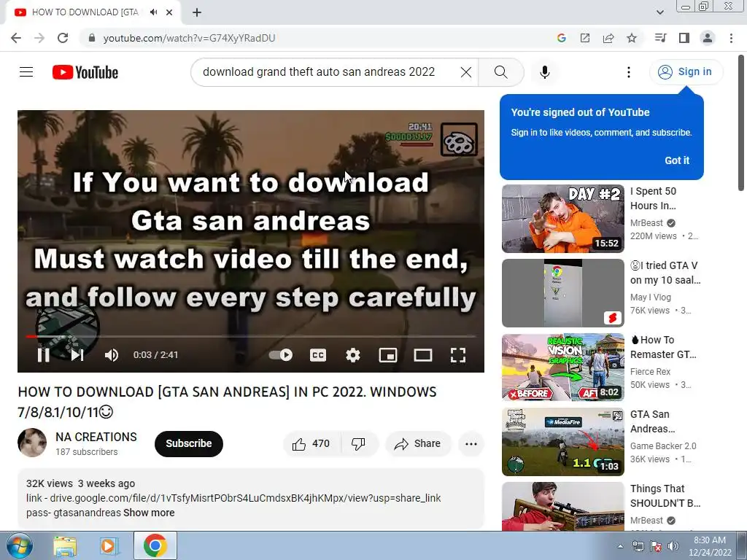Screen dimensions: 747x560
Task: Open more actions ellipsis beside Share
Action: tap(471, 444)
